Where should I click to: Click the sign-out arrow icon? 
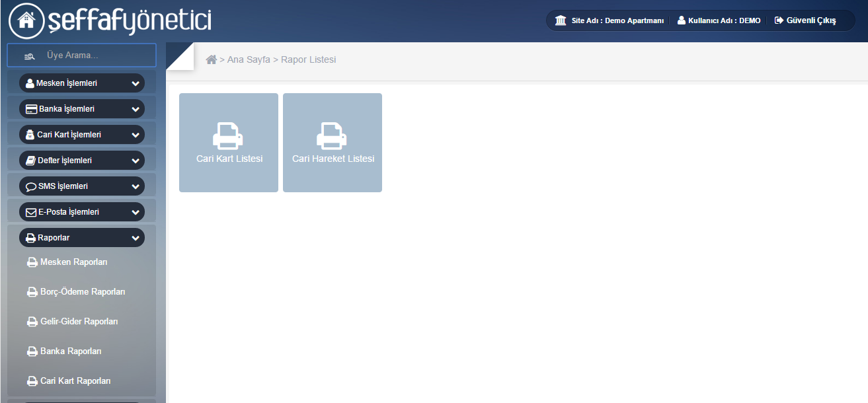(779, 20)
